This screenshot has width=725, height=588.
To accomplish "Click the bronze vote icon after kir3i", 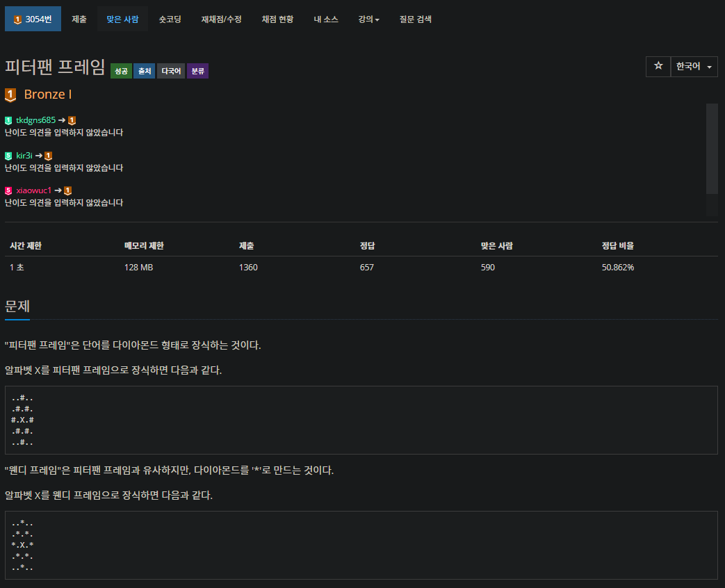I will coord(48,156).
